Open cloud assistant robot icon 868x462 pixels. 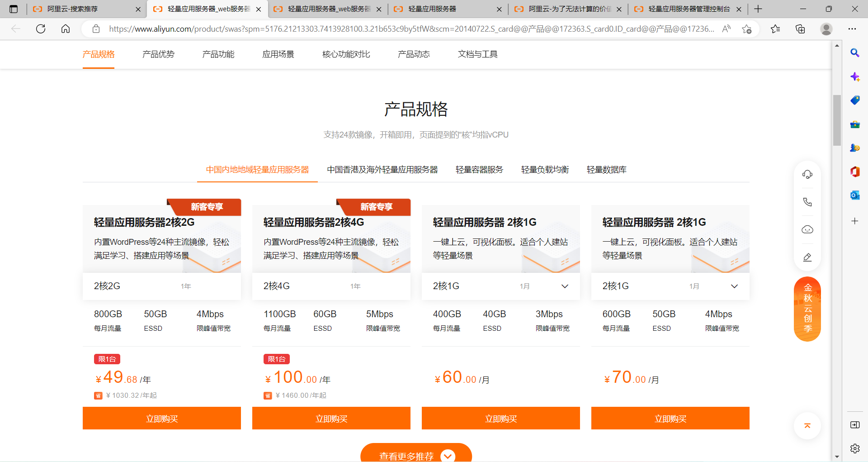pyautogui.click(x=807, y=229)
